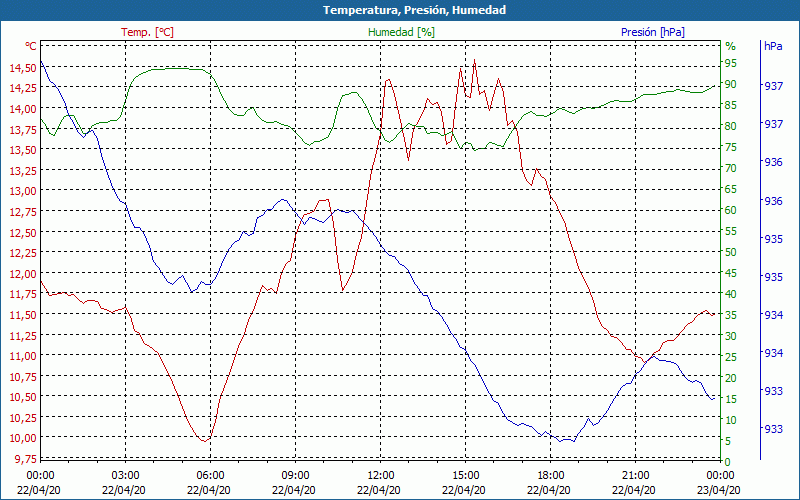Click the '35' humidity axis tick
Image resolution: width=800 pixels, height=500 pixels.
731,315
